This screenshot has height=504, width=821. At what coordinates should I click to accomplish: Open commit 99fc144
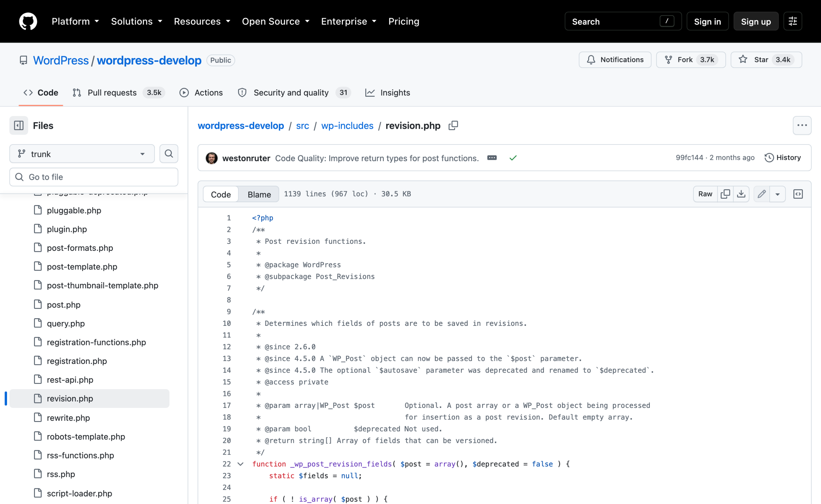coord(689,158)
